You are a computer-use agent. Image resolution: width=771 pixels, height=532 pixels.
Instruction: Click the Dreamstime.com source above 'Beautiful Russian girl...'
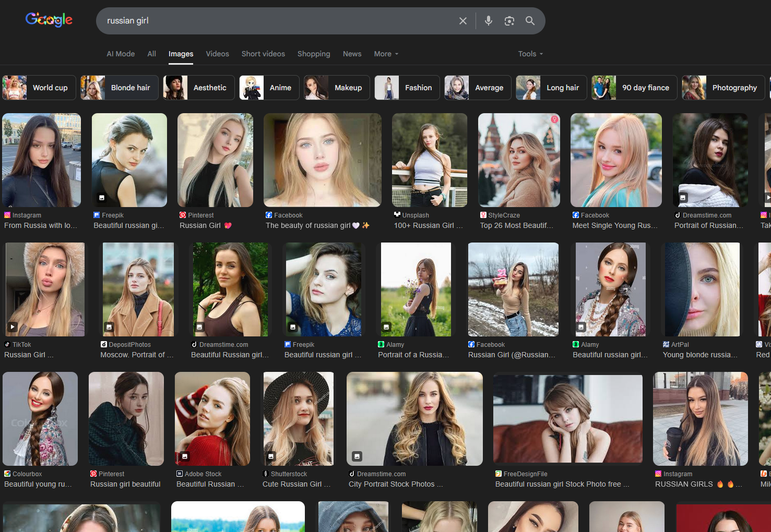pos(220,344)
